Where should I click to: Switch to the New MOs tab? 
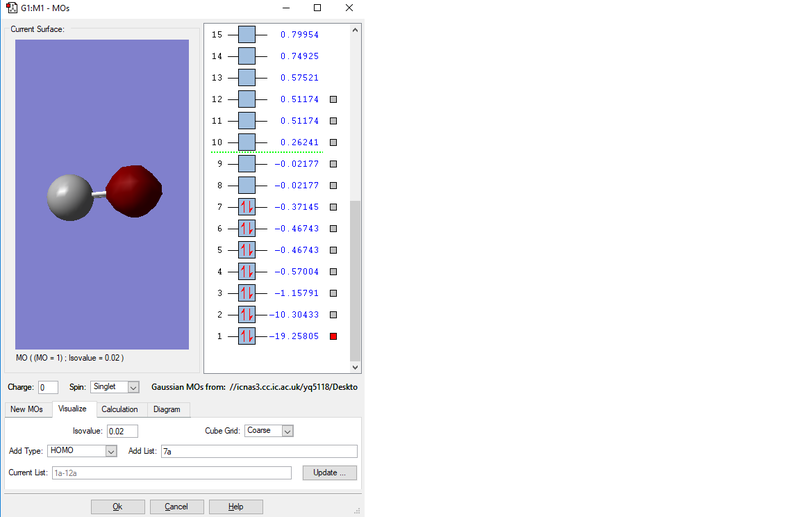[x=27, y=409]
